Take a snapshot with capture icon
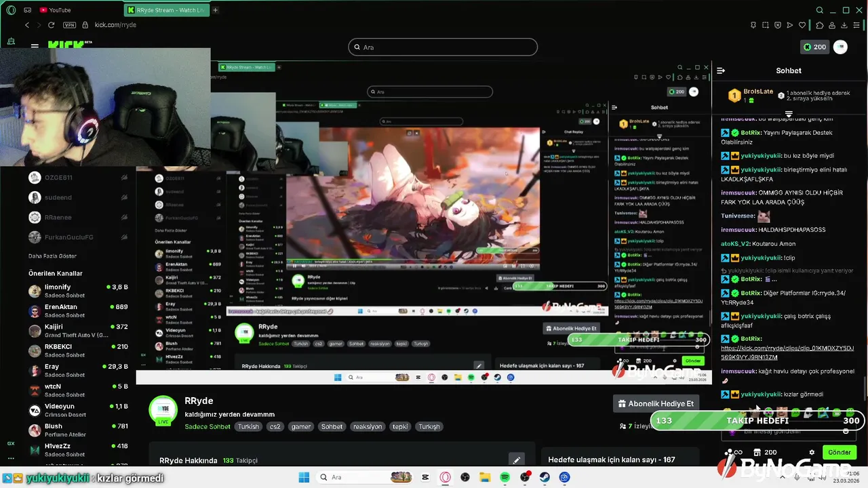Screen dimensions: 868x488 click(x=766, y=25)
